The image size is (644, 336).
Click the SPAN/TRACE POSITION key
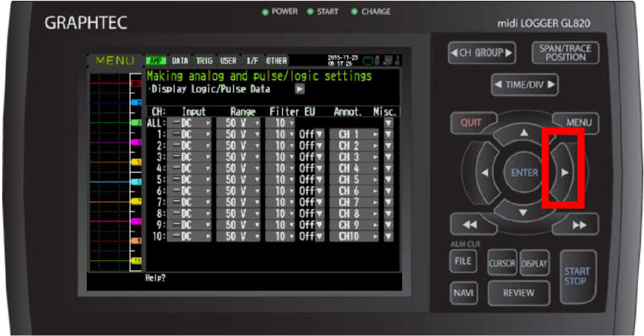(x=565, y=53)
